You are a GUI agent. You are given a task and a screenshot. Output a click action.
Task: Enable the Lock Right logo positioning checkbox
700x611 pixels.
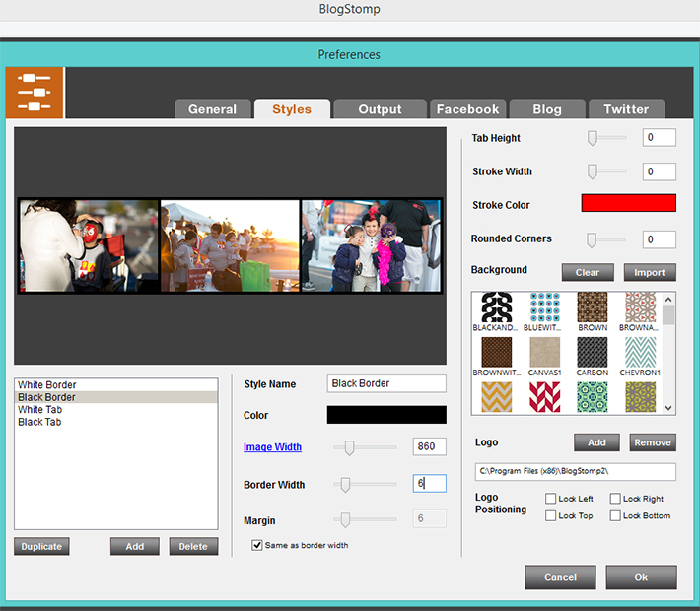[x=615, y=498]
